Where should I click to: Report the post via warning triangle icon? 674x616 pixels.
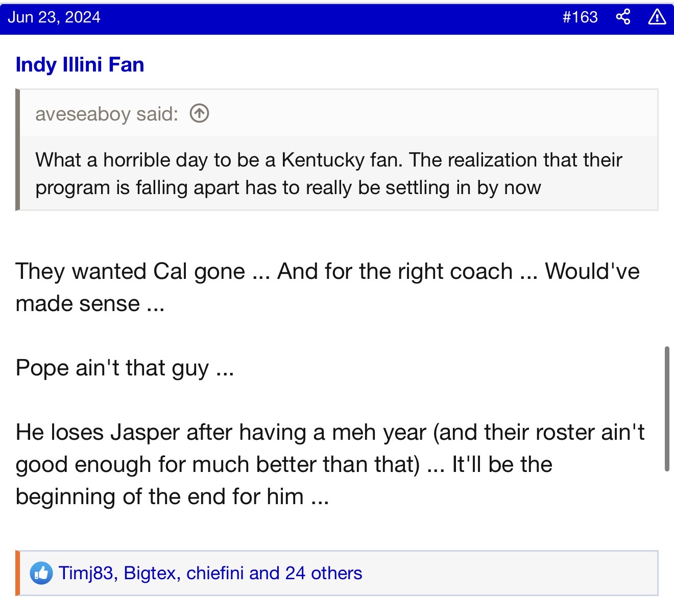(x=657, y=17)
